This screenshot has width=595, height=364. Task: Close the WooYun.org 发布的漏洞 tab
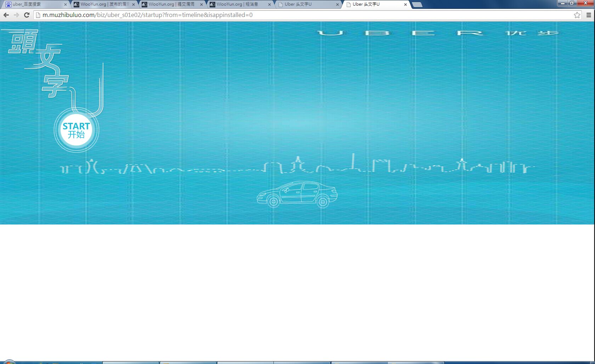point(134,5)
